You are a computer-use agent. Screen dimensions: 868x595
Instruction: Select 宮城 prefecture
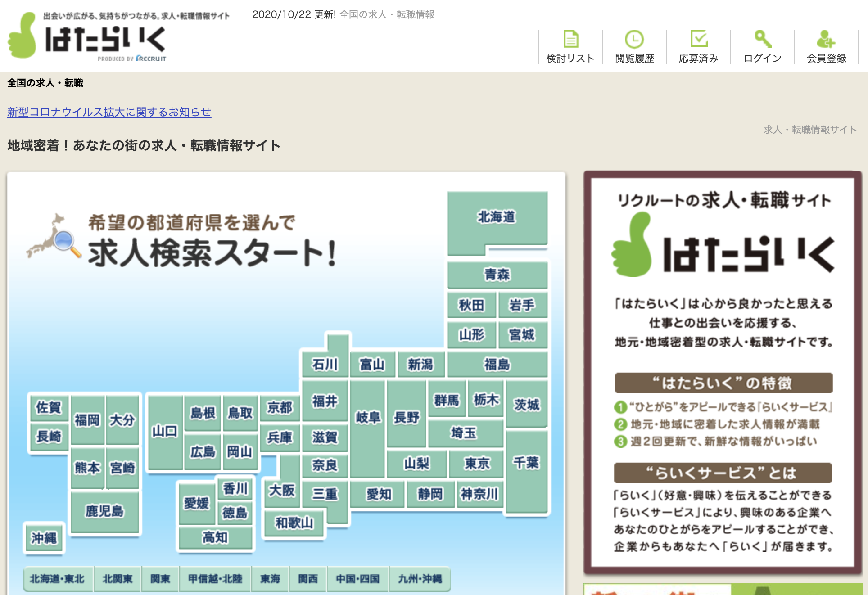pyautogui.click(x=522, y=334)
